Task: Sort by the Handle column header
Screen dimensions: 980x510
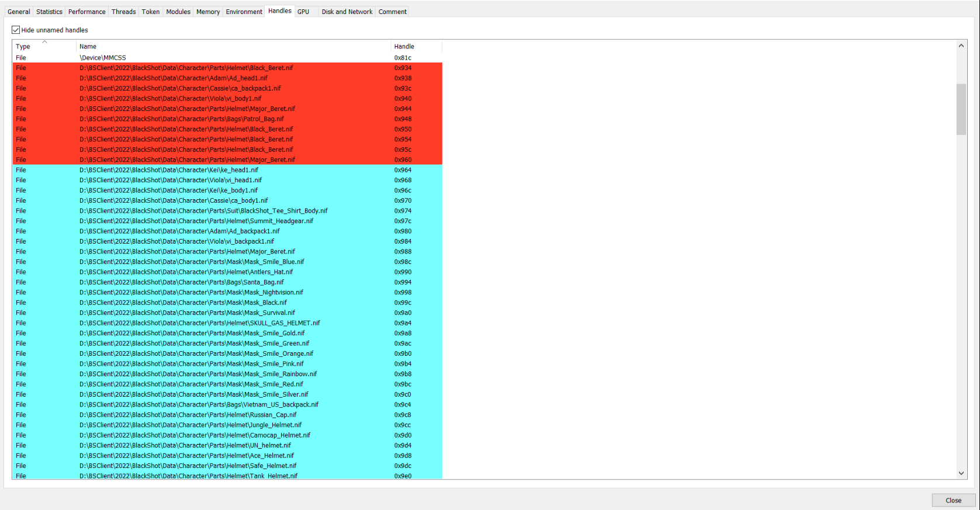Action: [417, 46]
